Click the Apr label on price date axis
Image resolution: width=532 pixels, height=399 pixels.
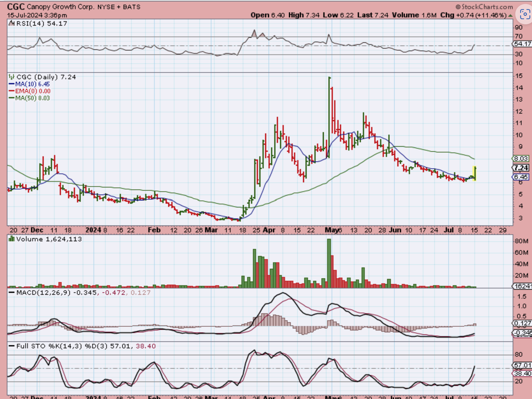[269, 230]
